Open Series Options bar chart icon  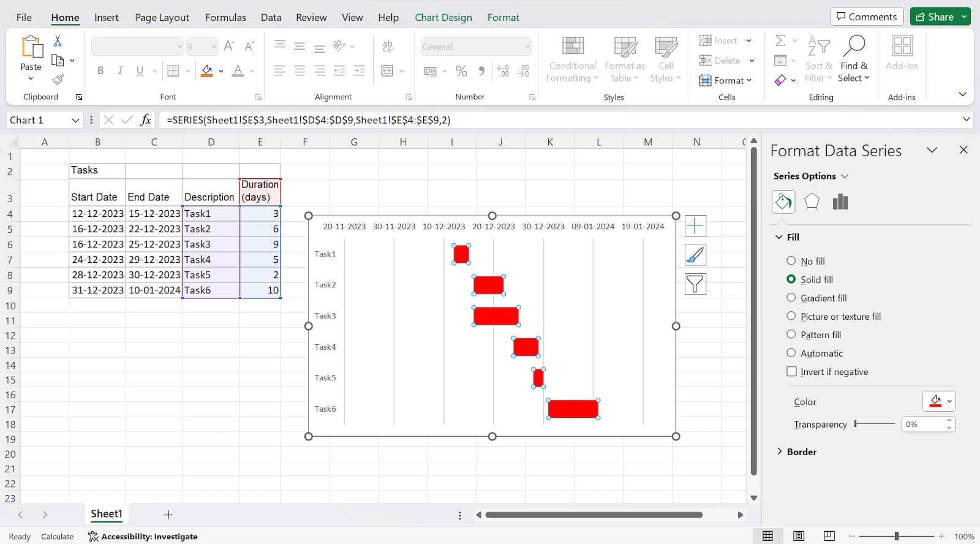840,202
